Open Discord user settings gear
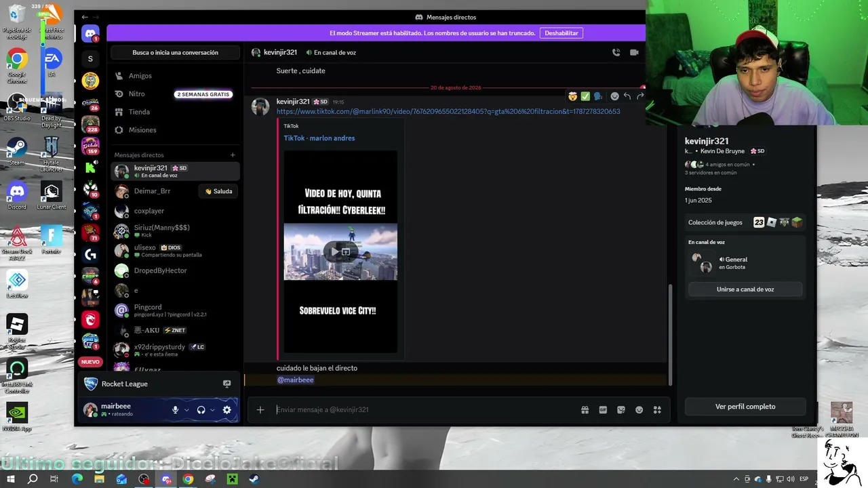The height and width of the screenshot is (488, 868). pos(227,410)
